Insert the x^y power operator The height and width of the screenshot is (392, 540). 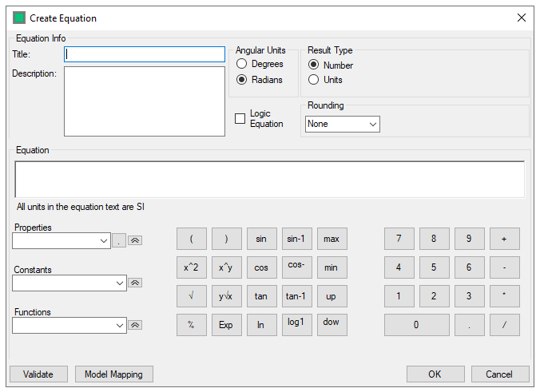tap(226, 267)
